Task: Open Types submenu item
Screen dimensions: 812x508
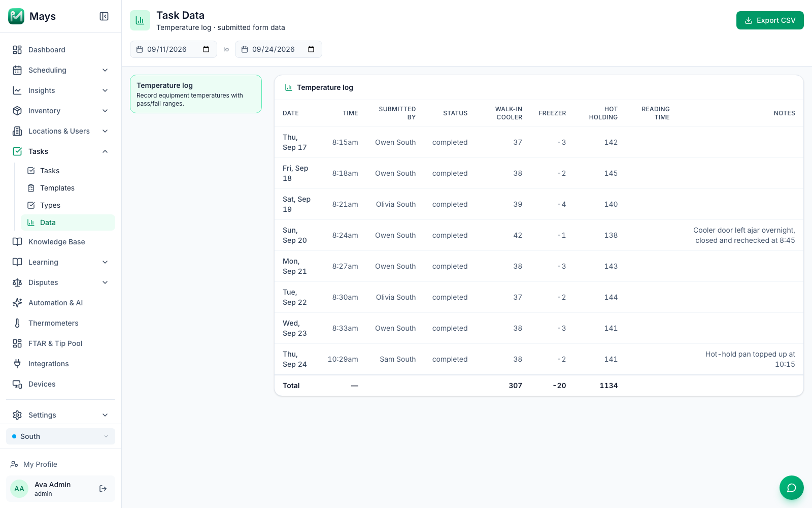Action: [x=68, y=205]
